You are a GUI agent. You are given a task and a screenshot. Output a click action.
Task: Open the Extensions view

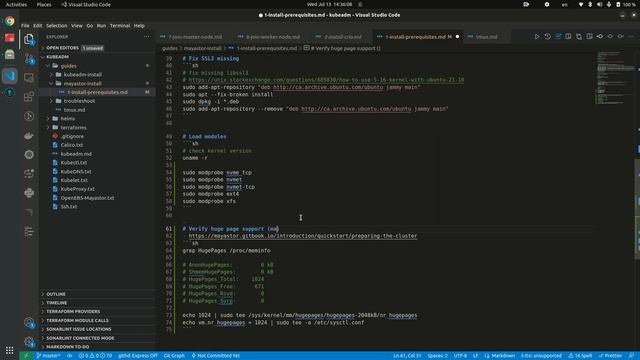coord(29,97)
